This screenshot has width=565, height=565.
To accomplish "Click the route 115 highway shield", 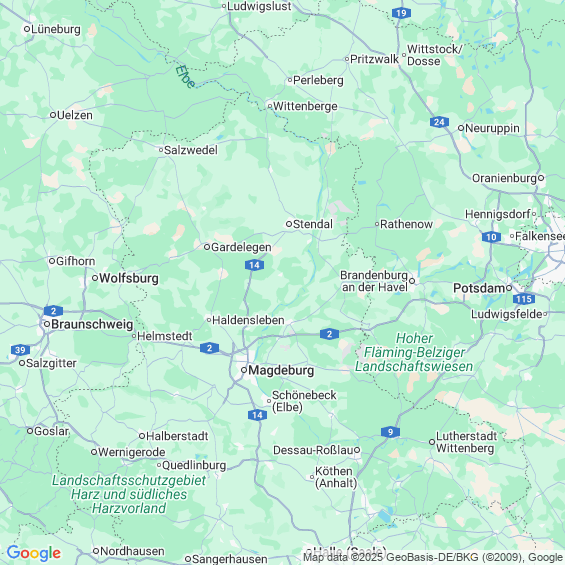I will [x=524, y=299].
